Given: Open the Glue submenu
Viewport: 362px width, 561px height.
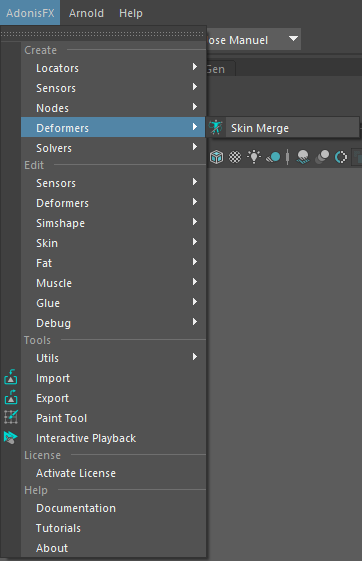Looking at the screenshot, I should (x=113, y=303).
